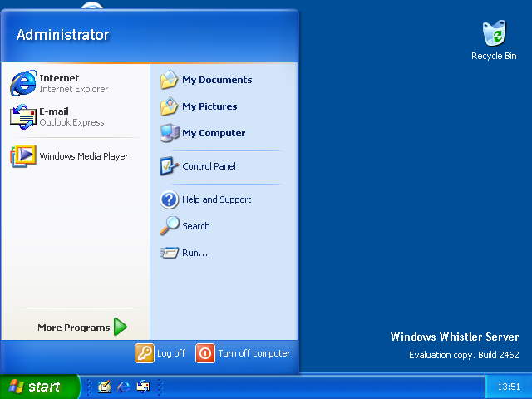Open Internet Explorer icon in Start menu
Image resolution: width=532 pixels, height=399 pixels.
tap(23, 83)
